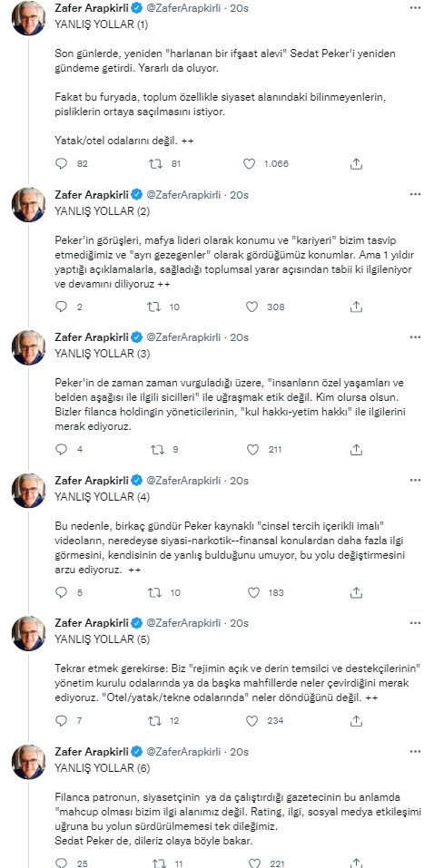Reply to the YANLIŞ YOLLAR (1) tweet
This screenshot has height=868, width=434.
(x=62, y=164)
